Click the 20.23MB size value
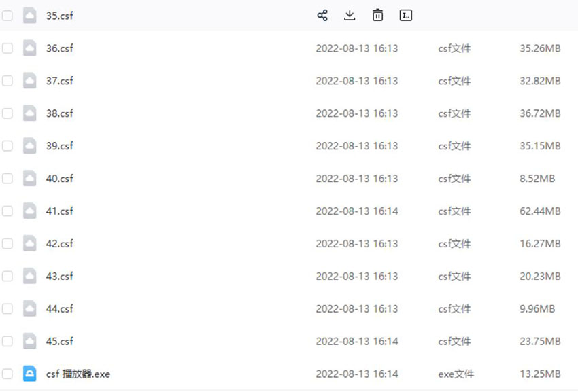This screenshot has height=392, width=578. pyautogui.click(x=540, y=276)
